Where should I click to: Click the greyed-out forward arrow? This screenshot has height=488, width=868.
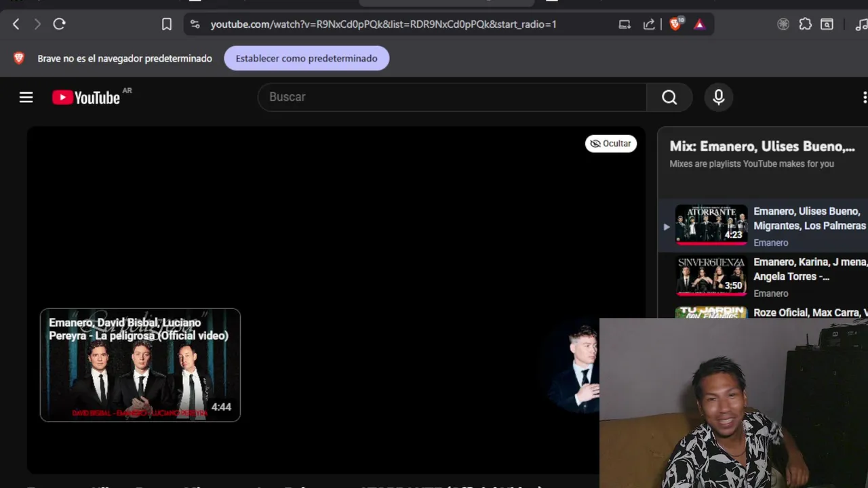click(37, 24)
